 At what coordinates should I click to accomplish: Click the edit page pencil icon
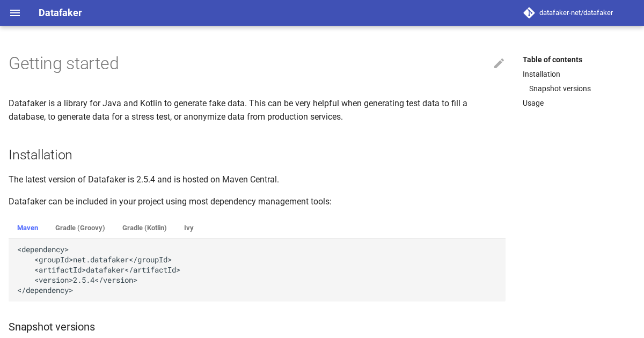[499, 63]
